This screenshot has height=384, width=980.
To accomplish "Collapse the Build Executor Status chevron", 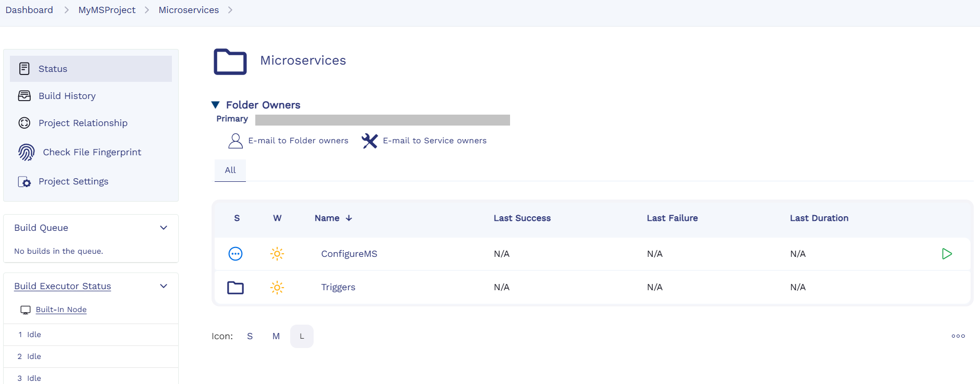I will coord(164,286).
